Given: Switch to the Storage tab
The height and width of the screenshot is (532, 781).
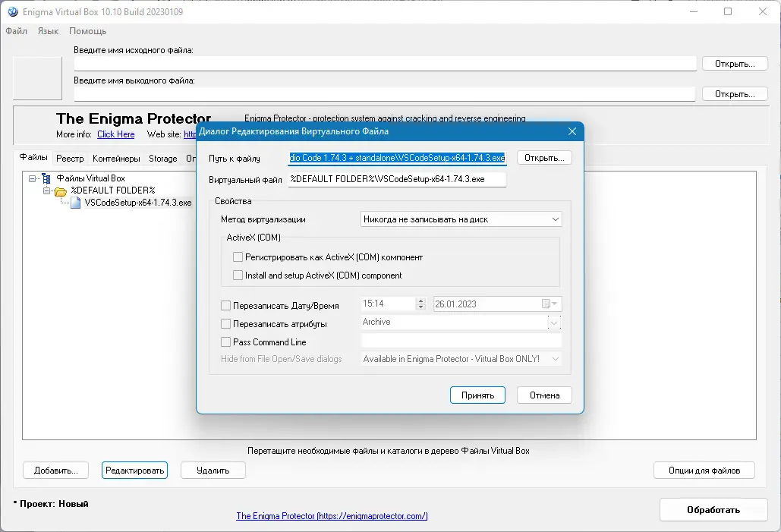Looking at the screenshot, I should pyautogui.click(x=163, y=159).
